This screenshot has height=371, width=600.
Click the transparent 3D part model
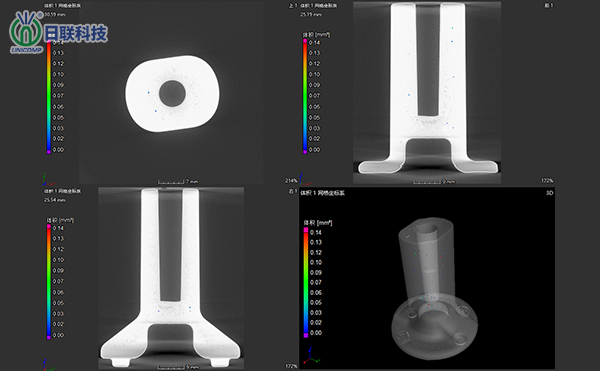pos(434,290)
